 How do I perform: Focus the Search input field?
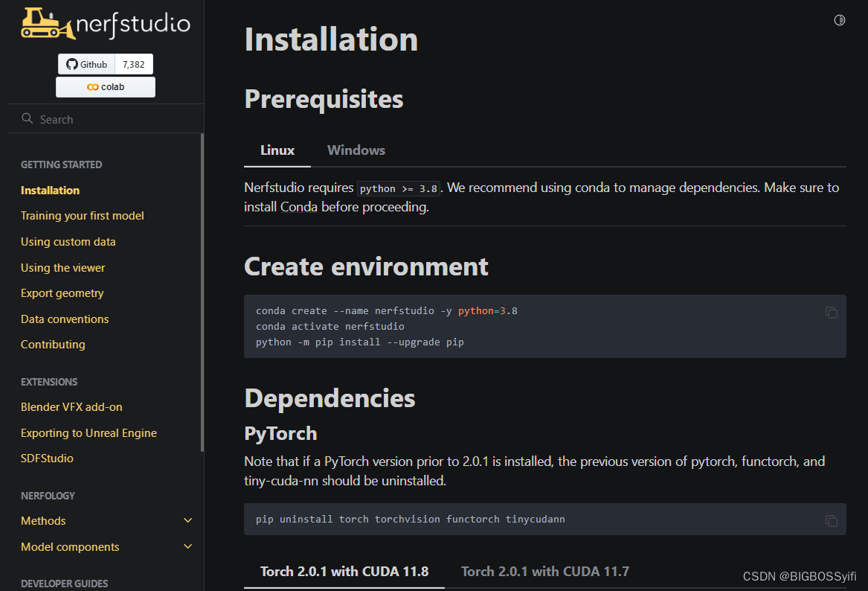pos(105,119)
